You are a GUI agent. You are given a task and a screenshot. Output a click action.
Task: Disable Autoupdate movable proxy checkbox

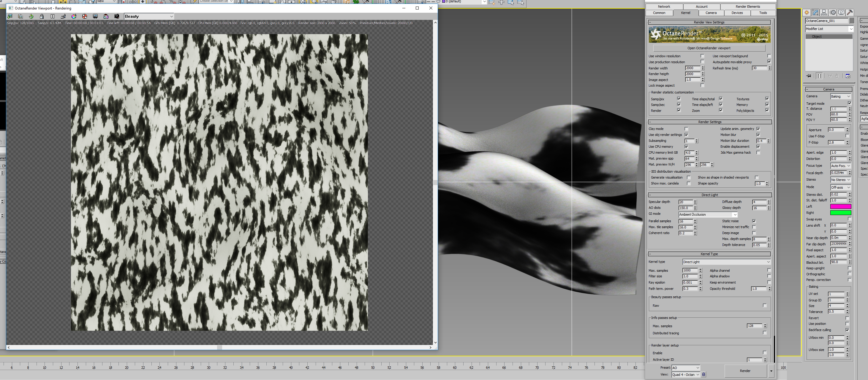click(769, 62)
